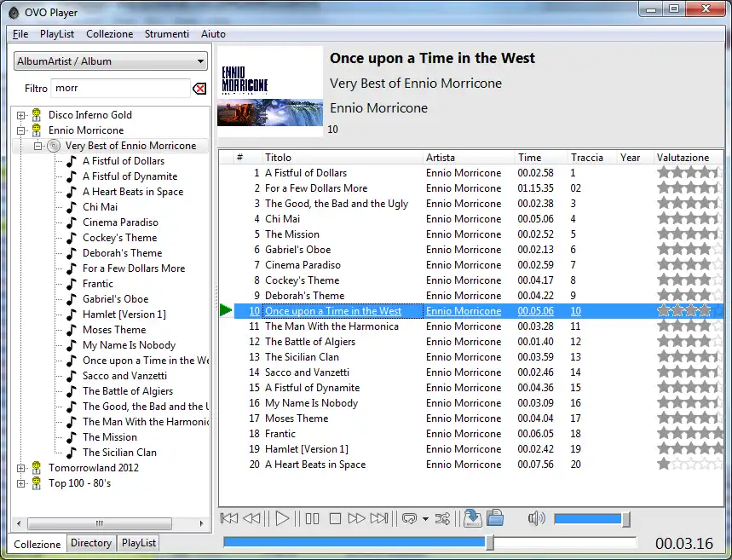Set rating stars for Once upon a Time row
The height and width of the screenshot is (560, 732).
(x=689, y=311)
